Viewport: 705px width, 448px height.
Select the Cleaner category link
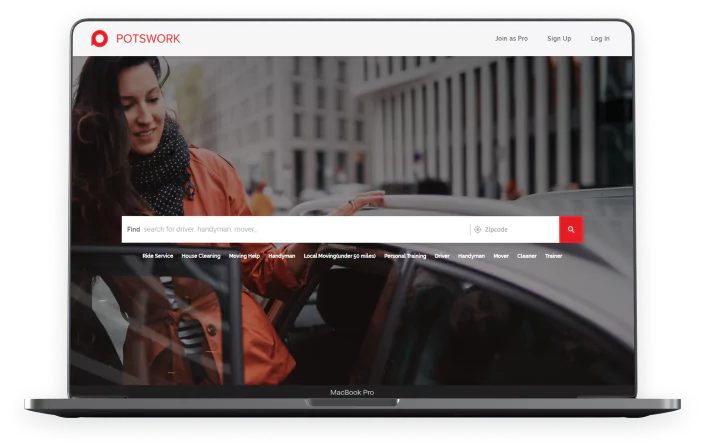(x=527, y=256)
